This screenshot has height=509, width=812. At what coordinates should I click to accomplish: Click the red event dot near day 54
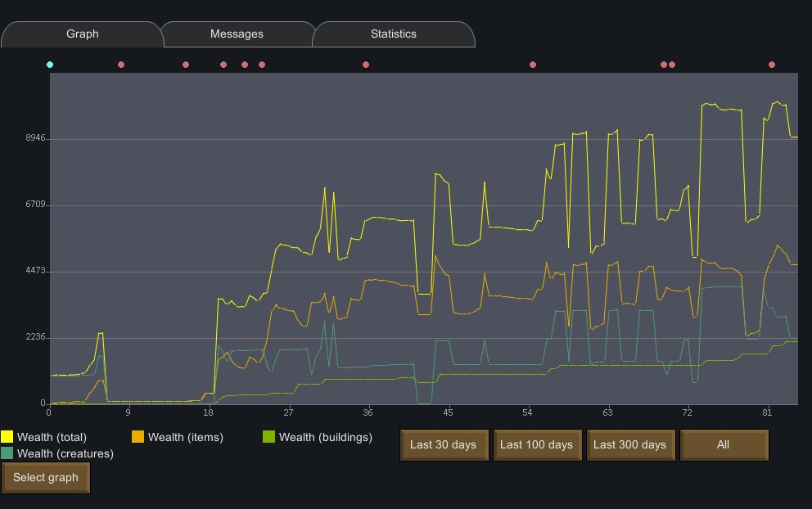tap(533, 65)
